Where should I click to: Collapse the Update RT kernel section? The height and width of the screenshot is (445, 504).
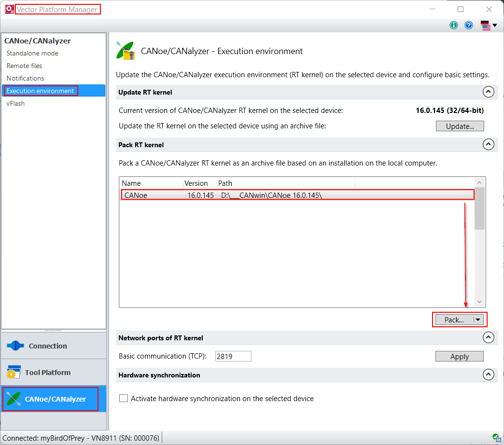point(488,92)
